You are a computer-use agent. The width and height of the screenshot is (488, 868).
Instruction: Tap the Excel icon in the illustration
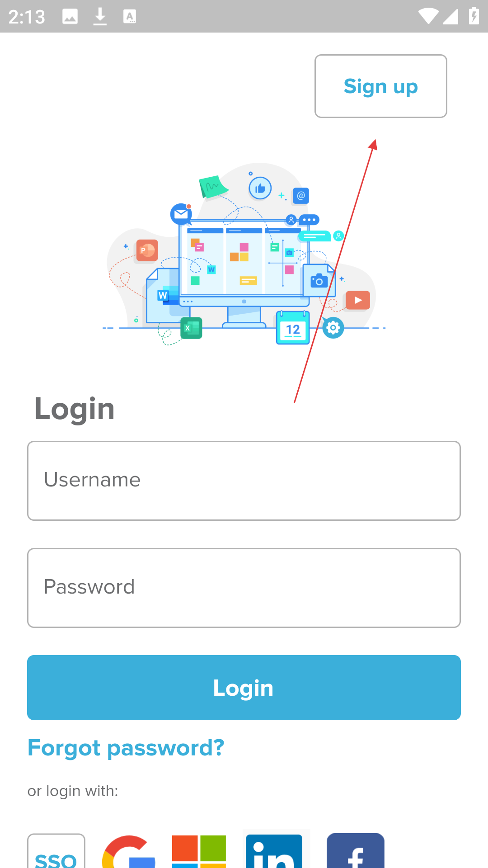[191, 328]
